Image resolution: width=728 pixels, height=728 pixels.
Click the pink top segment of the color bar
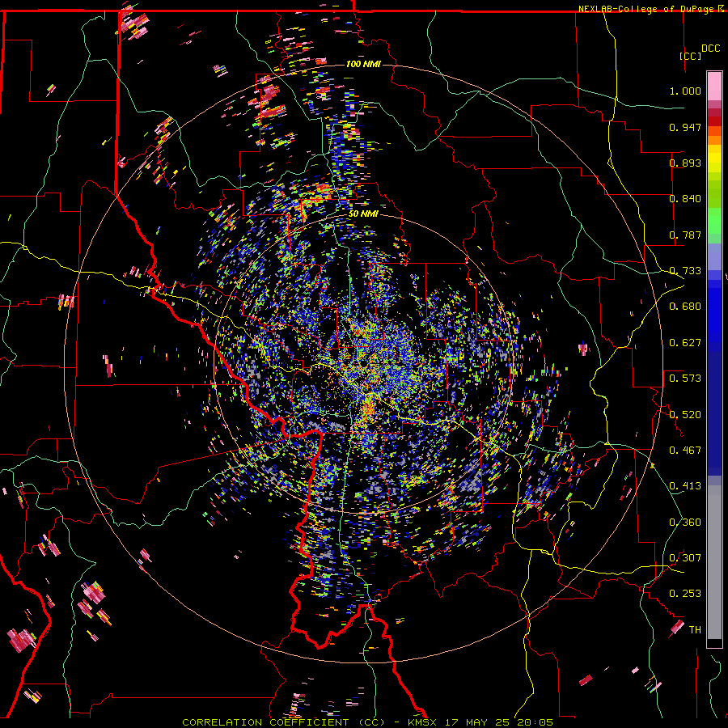coord(714,86)
